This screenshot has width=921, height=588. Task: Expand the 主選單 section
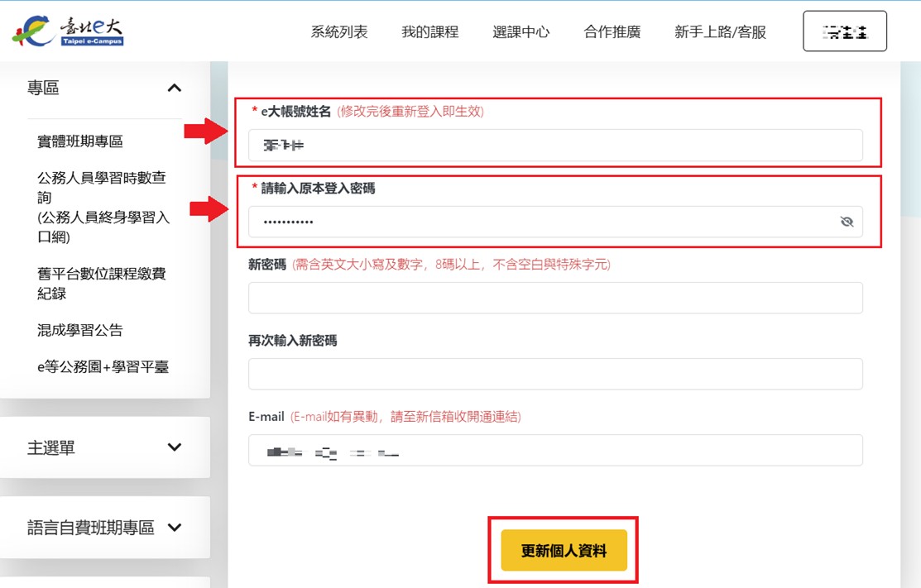point(174,447)
